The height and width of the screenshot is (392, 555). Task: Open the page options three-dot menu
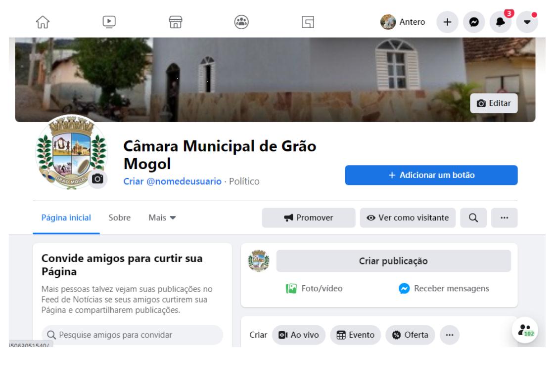(x=504, y=218)
